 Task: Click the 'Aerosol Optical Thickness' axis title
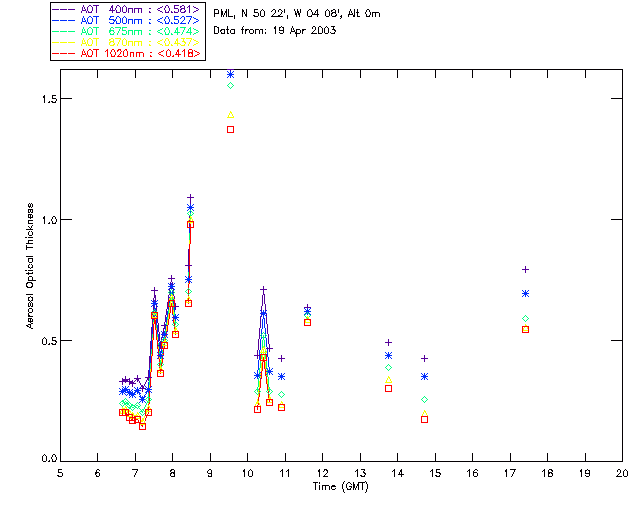coord(30,266)
